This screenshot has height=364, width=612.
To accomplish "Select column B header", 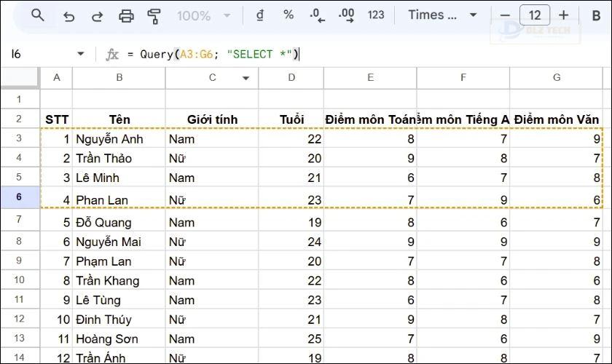I will pyautogui.click(x=119, y=78).
